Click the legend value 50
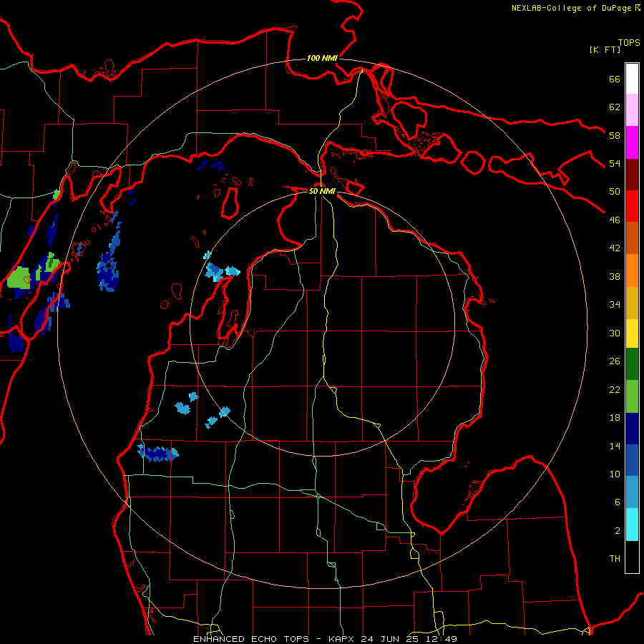Screen dimensions: 644x644 pos(615,192)
